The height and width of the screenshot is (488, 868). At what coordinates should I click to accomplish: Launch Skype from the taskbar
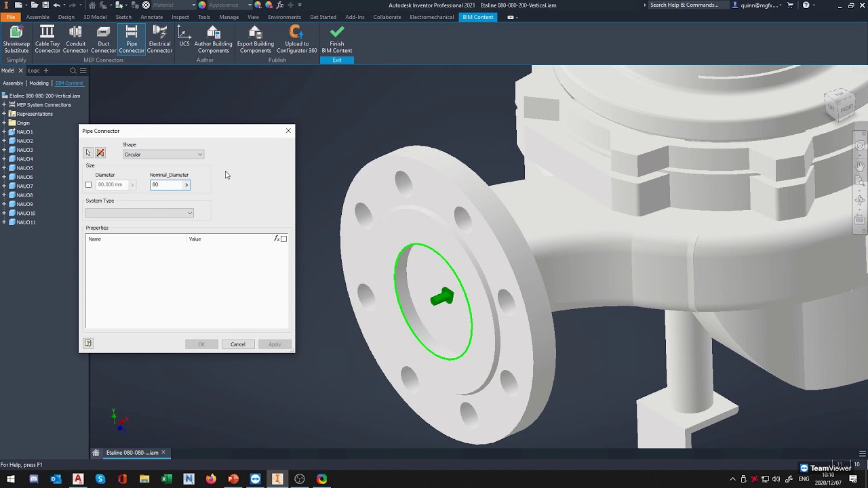tap(100, 479)
